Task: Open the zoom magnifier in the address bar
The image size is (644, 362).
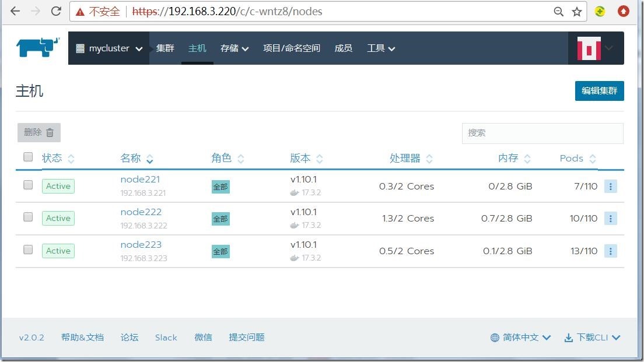Action: [x=558, y=12]
